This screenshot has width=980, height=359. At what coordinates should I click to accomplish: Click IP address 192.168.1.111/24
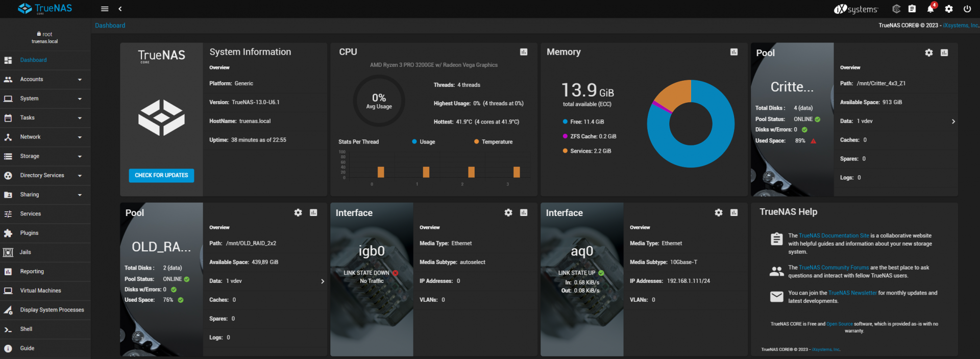tap(688, 281)
